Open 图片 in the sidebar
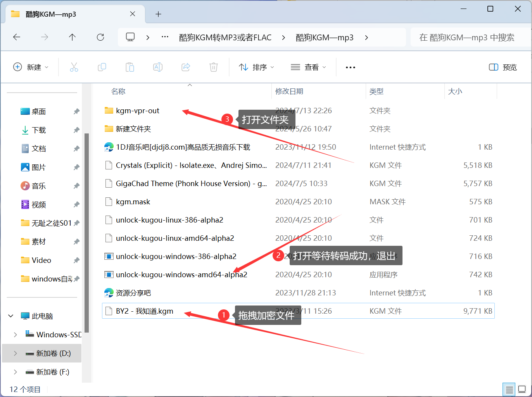532x397 pixels. 39,167
